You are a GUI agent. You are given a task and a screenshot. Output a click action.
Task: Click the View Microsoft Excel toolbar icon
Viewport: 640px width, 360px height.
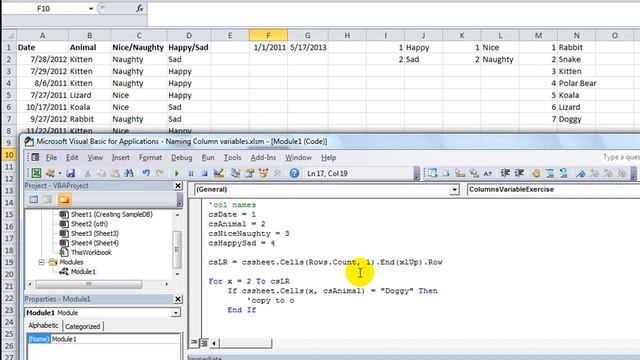coord(36,173)
